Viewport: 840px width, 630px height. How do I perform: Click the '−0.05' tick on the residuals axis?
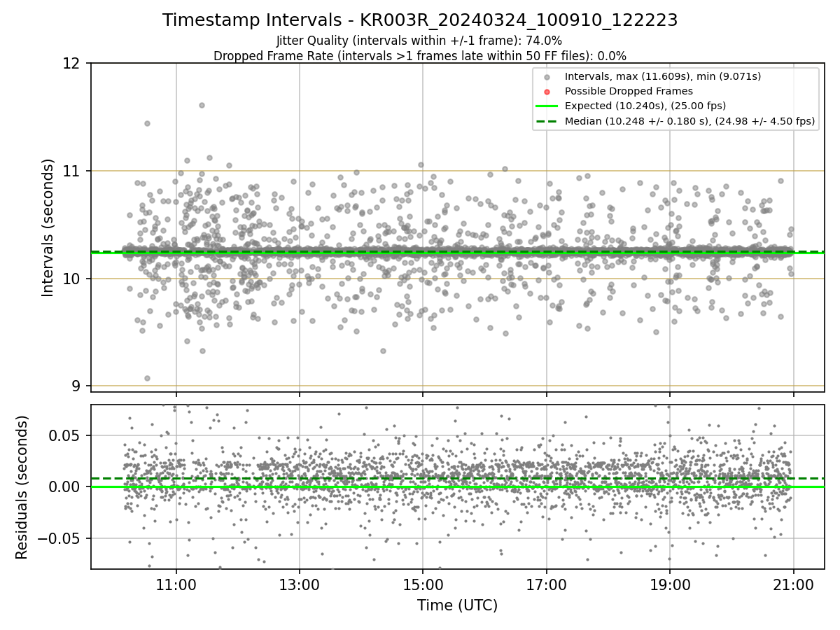(x=60, y=538)
